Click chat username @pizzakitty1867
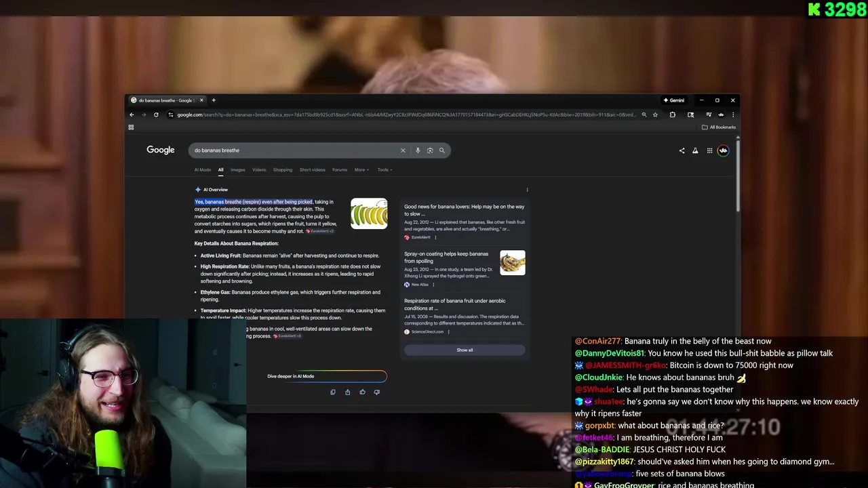 [604, 462]
